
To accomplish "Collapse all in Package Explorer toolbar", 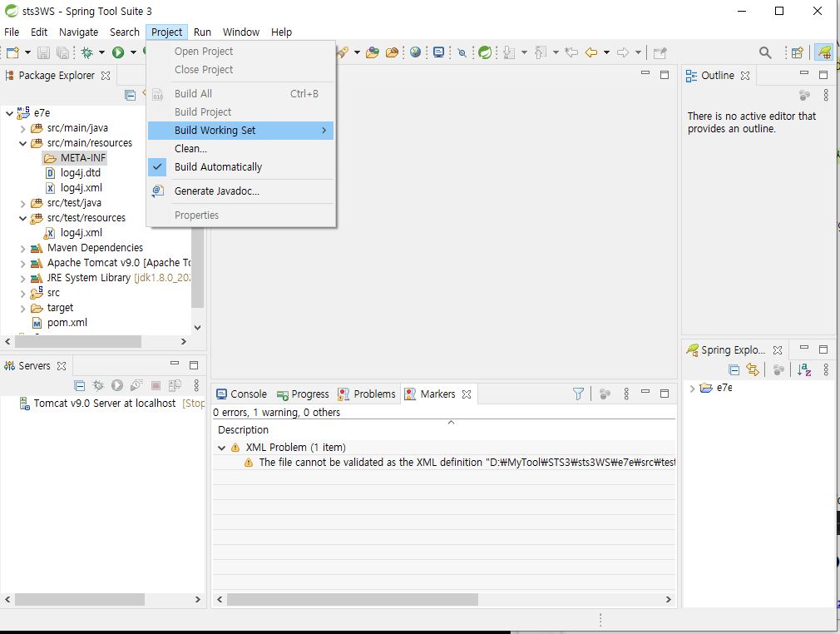I will [131, 95].
